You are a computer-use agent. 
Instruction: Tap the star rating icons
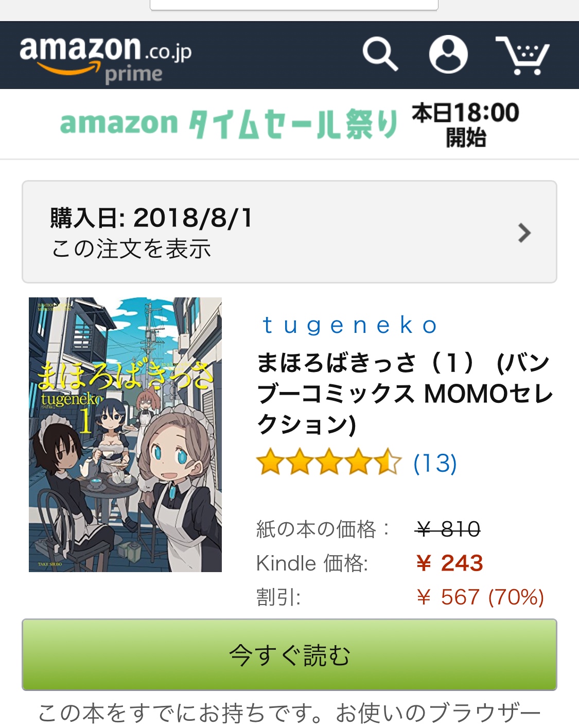(329, 461)
